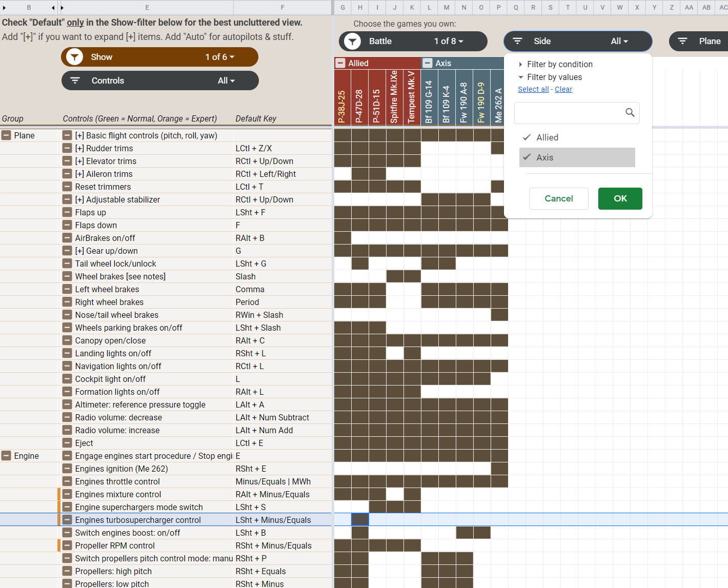Click the filter icon on the Plane slicer
The height and width of the screenshot is (588, 728).
click(682, 41)
